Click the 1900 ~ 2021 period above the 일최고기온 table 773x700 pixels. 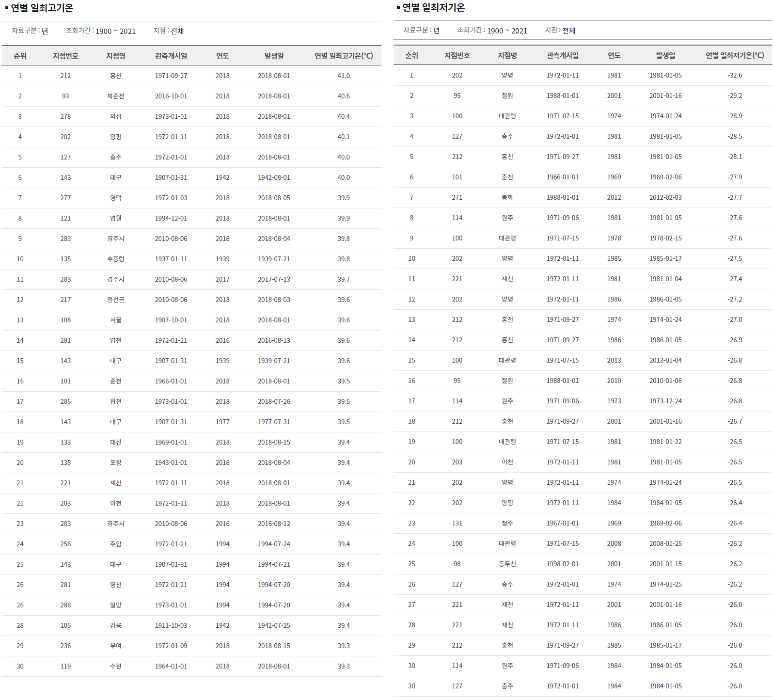coord(115,31)
